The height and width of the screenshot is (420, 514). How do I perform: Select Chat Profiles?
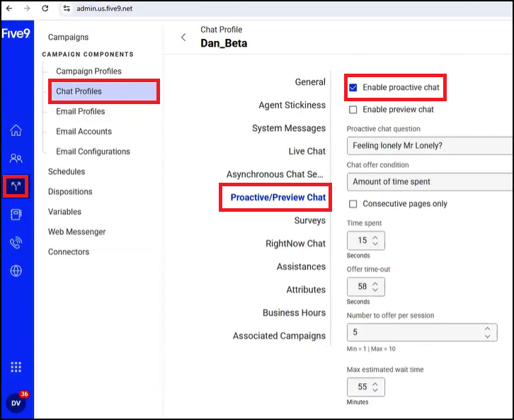point(104,91)
